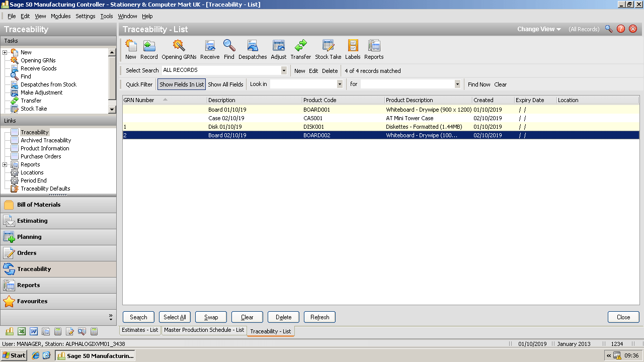Viewport: 644px width, 362px height.
Task: Click the Record toolbar icon
Action: 149,49
